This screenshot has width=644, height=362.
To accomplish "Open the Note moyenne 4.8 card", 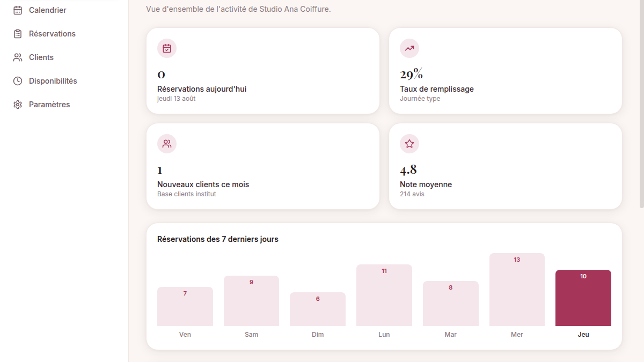I will pyautogui.click(x=506, y=166).
